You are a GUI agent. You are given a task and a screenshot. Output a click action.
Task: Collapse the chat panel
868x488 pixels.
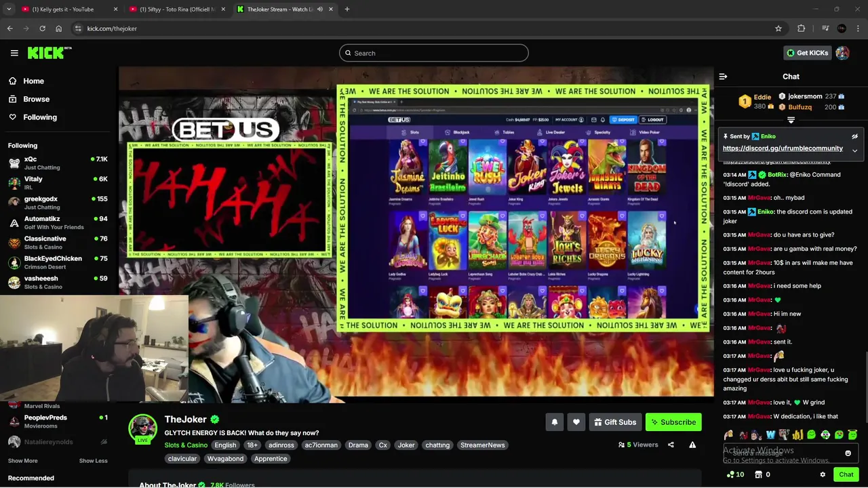(723, 77)
